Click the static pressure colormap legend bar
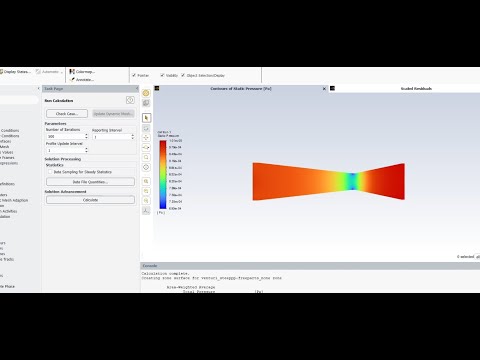This screenshot has width=480, height=360. 163,175
